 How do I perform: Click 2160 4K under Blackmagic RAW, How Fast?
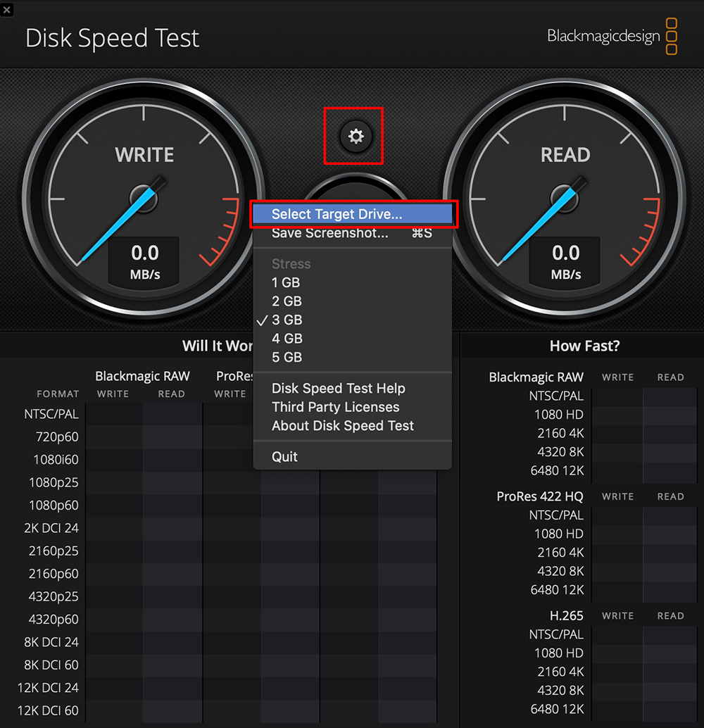[x=560, y=433]
